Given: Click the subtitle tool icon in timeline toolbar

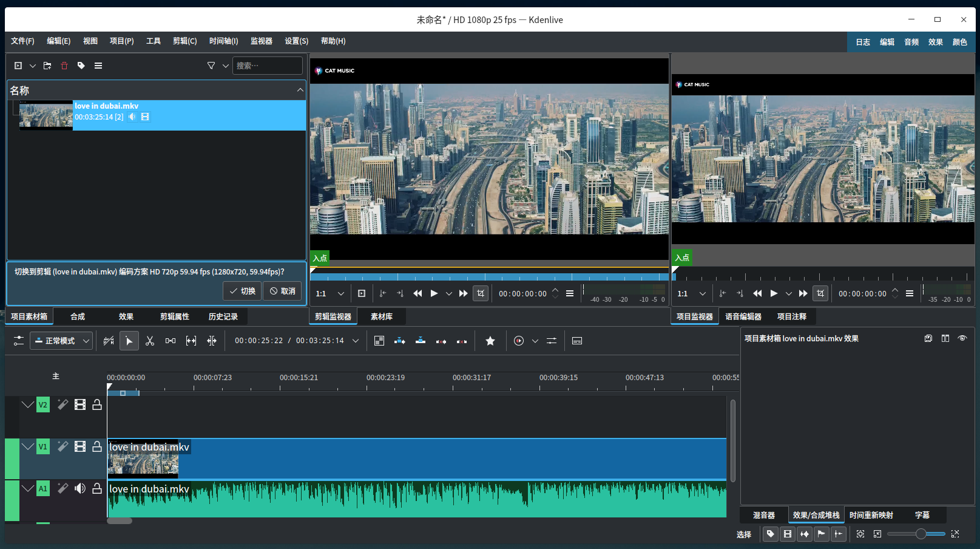Looking at the screenshot, I should [x=577, y=341].
